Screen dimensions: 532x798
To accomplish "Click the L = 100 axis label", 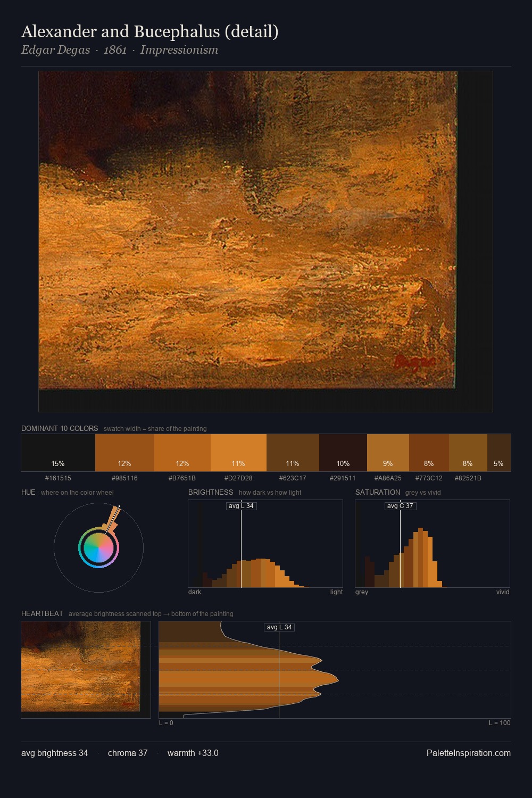I will pos(500,722).
